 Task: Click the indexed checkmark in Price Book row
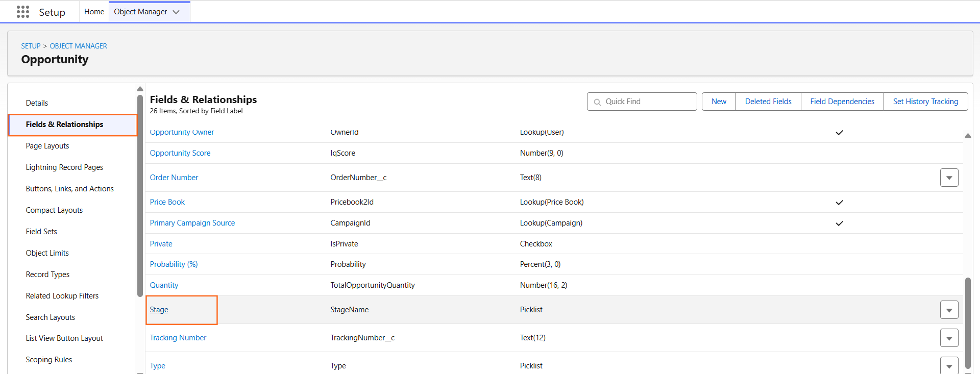click(839, 203)
